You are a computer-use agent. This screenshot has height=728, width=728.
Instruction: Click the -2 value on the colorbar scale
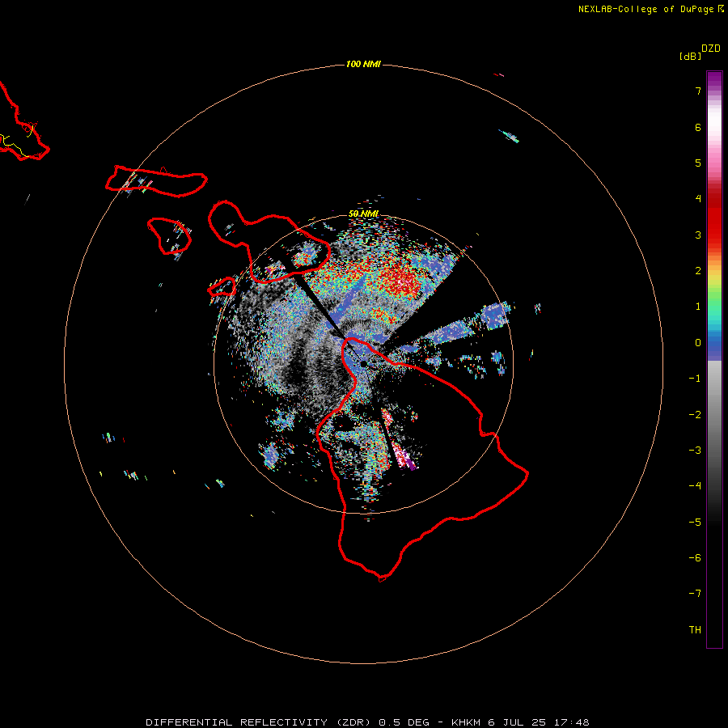pos(695,415)
